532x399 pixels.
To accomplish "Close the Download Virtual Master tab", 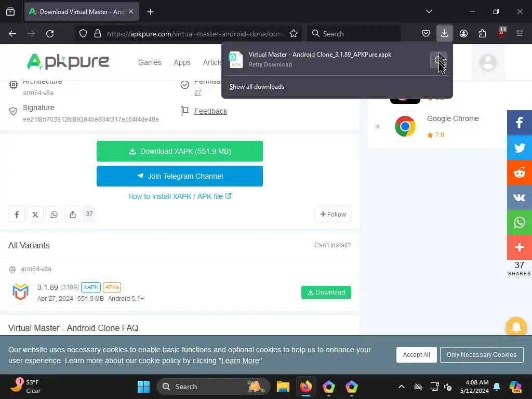I will click(131, 12).
